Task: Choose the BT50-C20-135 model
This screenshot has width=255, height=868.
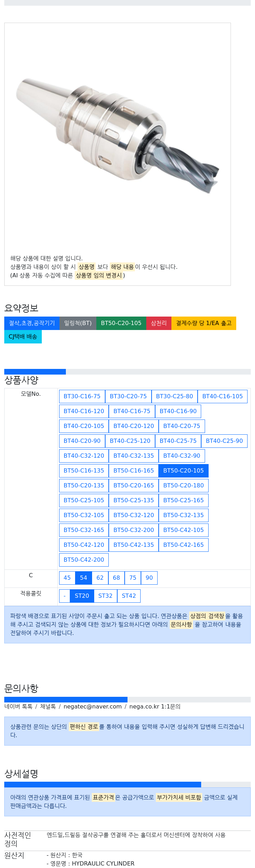Action: point(84,486)
